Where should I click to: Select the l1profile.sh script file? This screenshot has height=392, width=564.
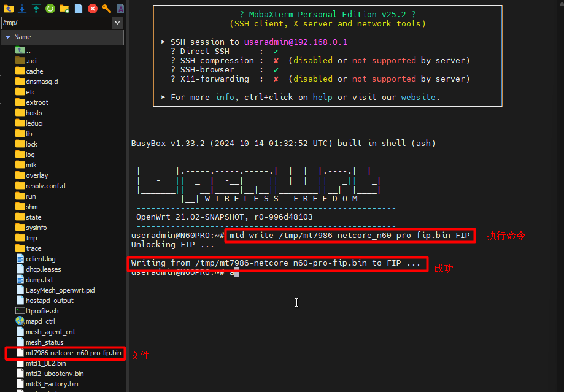point(42,311)
